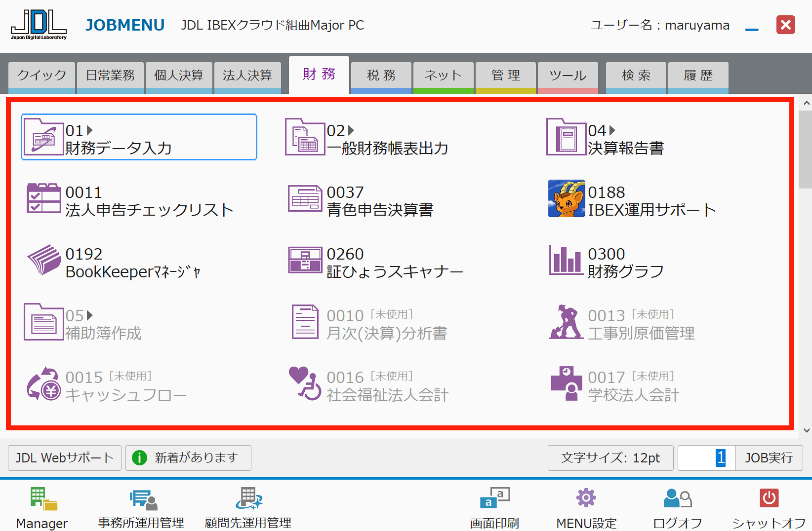Open 05 補助簿作成 folder icon
This screenshot has height=531, width=812.
[44, 322]
